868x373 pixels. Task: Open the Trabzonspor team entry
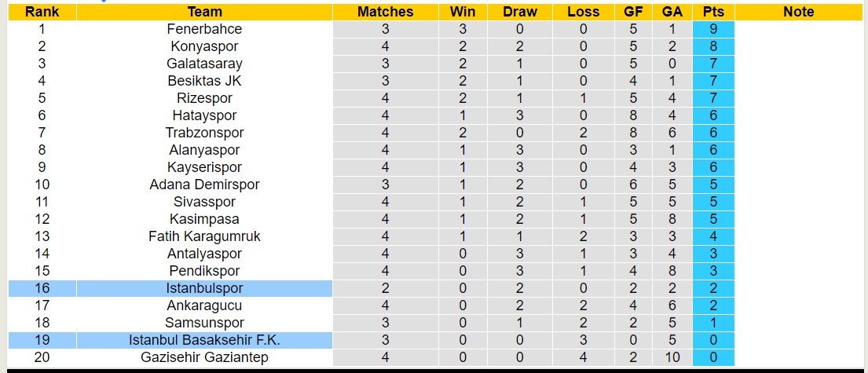[204, 133]
